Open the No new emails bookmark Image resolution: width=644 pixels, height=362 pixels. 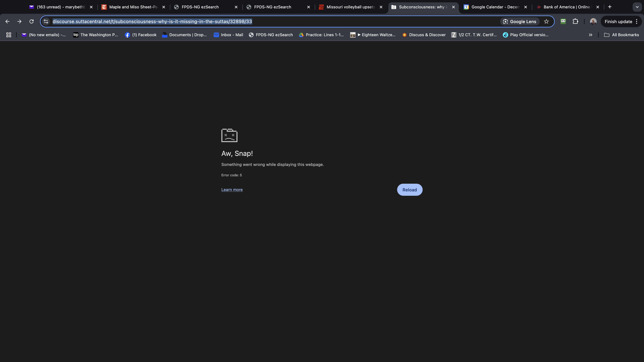[x=44, y=35]
